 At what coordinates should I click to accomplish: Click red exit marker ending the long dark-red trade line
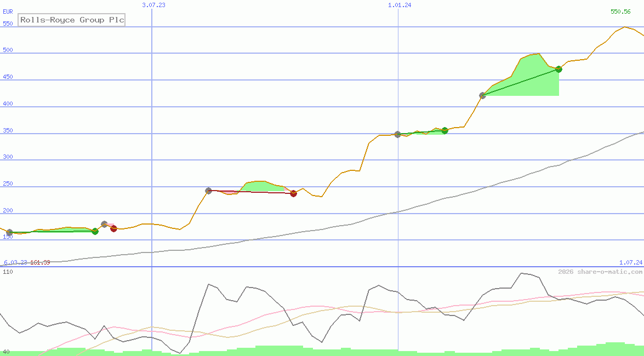(x=293, y=193)
